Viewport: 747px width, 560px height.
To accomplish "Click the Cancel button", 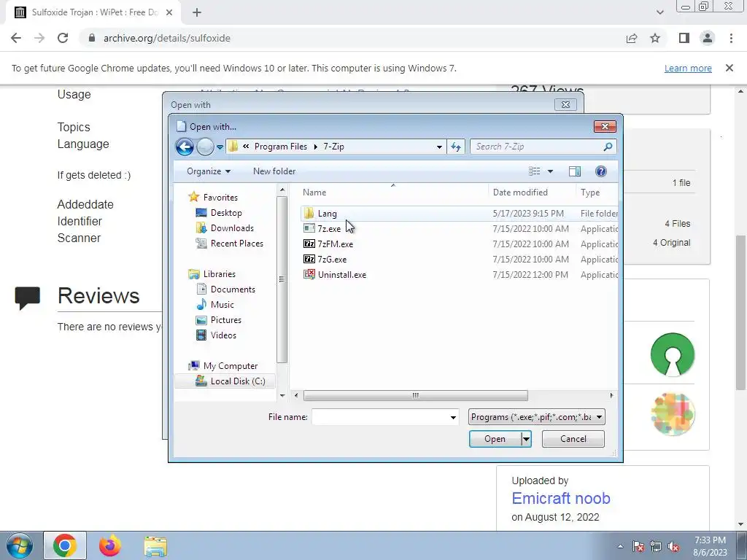I will [573, 439].
